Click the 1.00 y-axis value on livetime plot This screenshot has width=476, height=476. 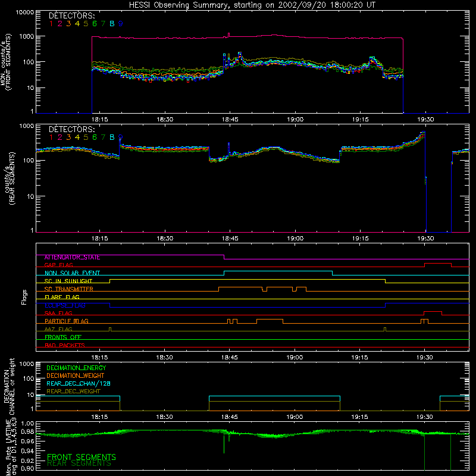pyautogui.click(x=27, y=424)
